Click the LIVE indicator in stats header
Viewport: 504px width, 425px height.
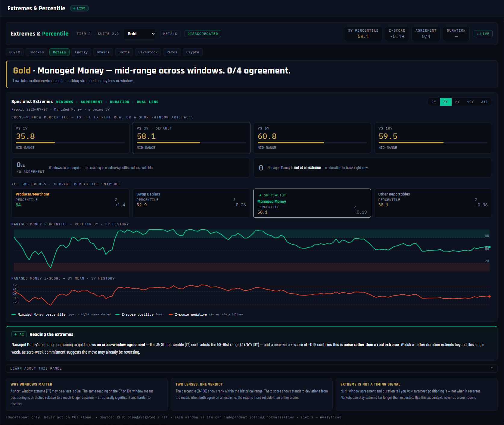coord(483,34)
